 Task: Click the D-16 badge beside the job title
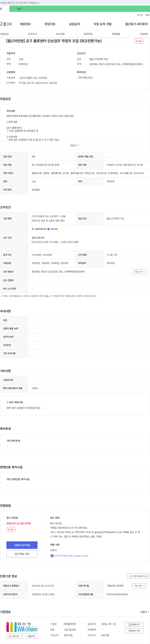click(139, 41)
